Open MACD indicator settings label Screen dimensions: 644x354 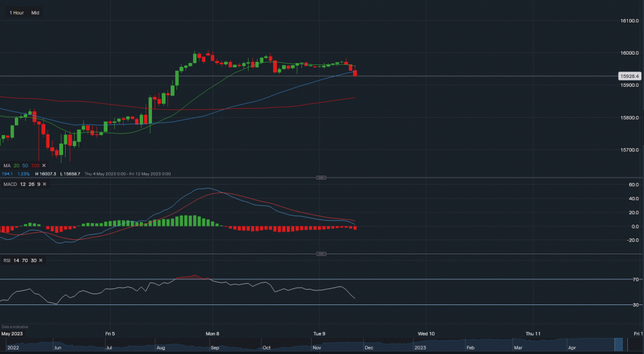tap(10, 185)
